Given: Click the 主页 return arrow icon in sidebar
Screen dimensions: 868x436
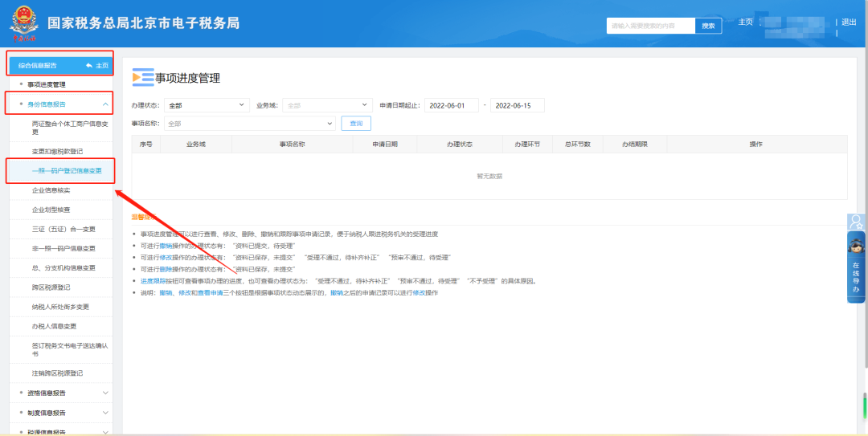Looking at the screenshot, I should (x=89, y=65).
